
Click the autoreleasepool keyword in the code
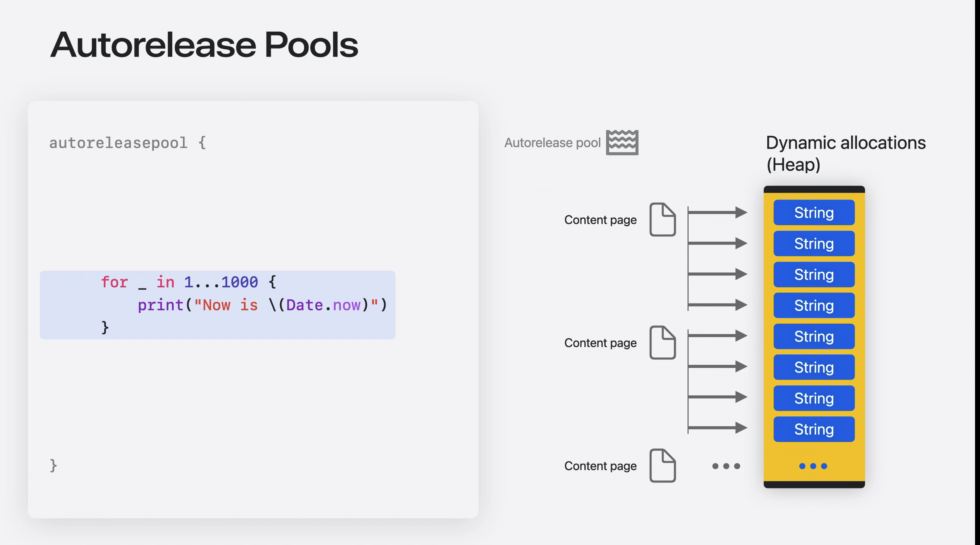point(118,143)
